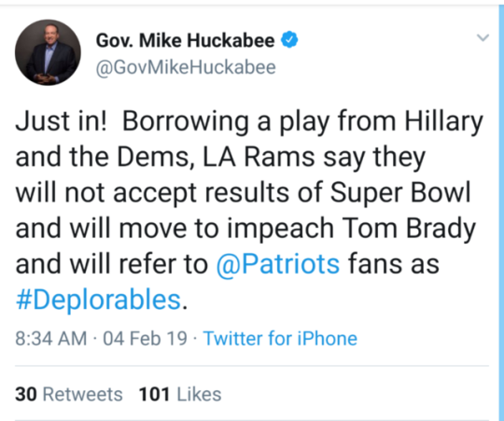View the 101 Likes list
Image resolution: width=504 pixels, height=421 pixels.
(x=180, y=394)
